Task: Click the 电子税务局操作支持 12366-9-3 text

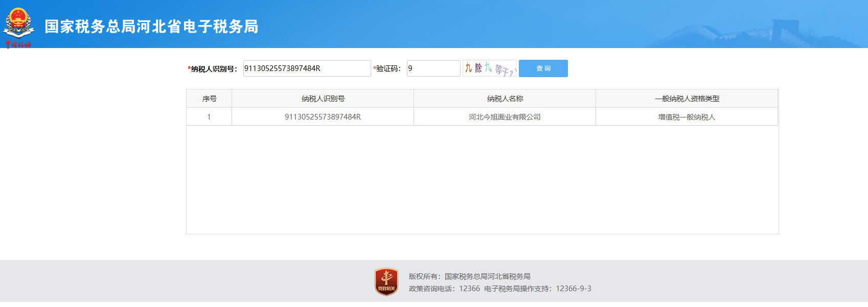Action: point(537,289)
